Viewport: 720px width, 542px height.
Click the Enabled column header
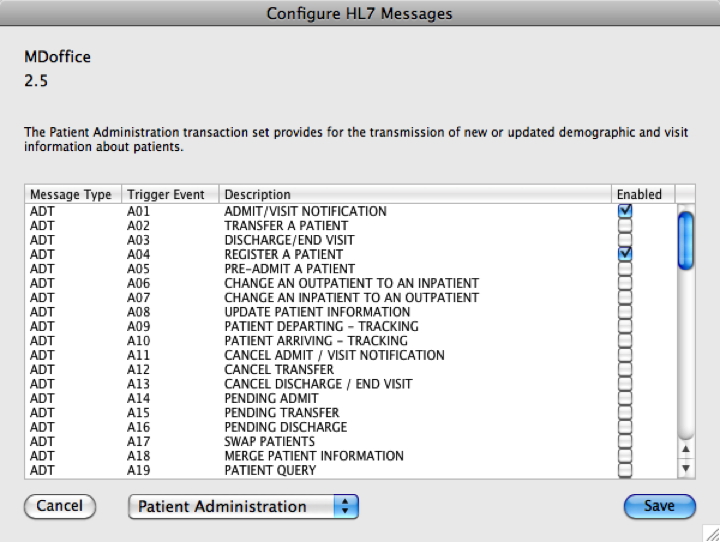click(639, 194)
